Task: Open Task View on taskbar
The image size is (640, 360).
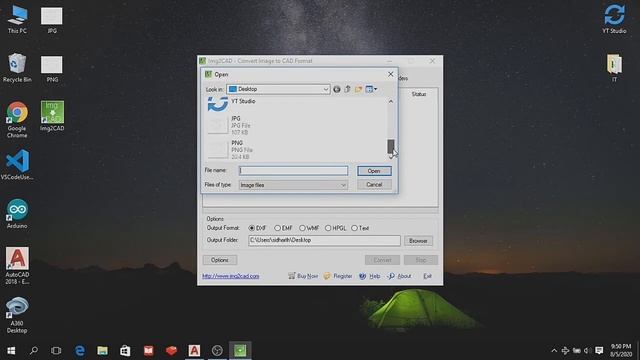Action: tap(56, 351)
